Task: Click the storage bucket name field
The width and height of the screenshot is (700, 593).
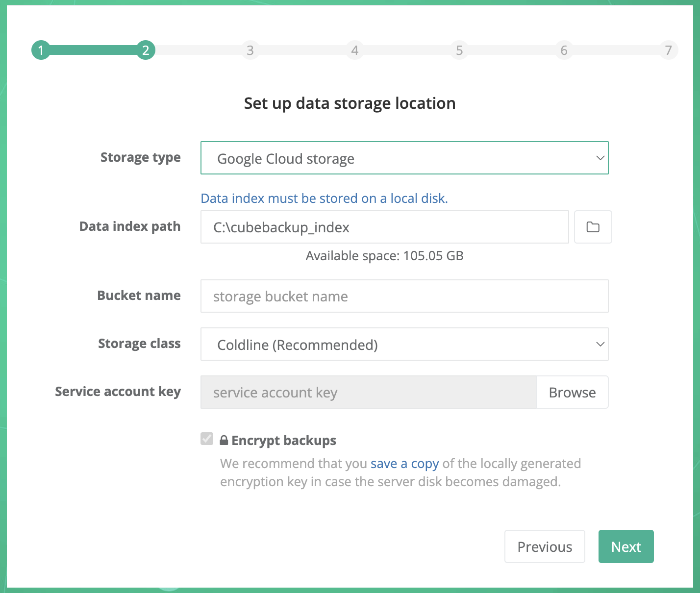Action: pos(404,296)
